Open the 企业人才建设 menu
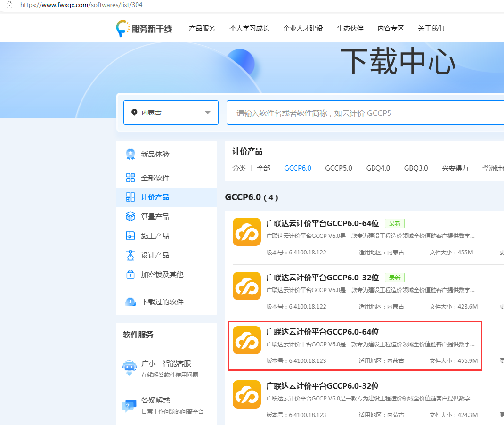 pos(303,28)
